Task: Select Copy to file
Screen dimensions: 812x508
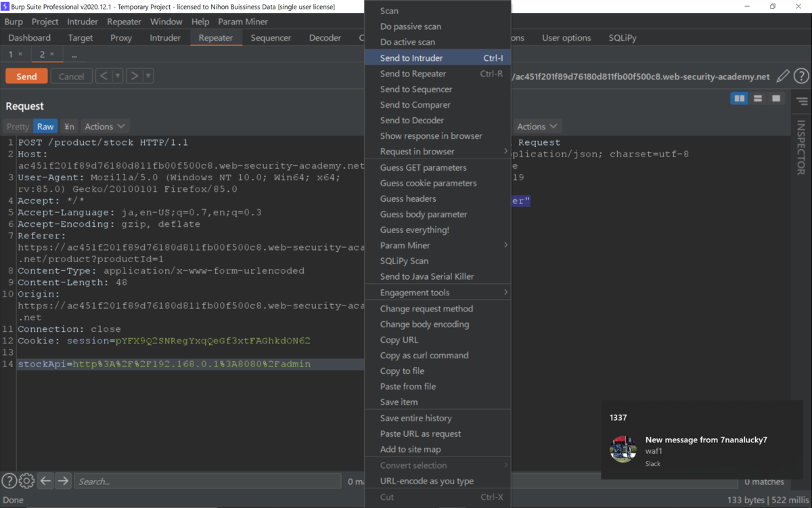Action: pos(437,371)
